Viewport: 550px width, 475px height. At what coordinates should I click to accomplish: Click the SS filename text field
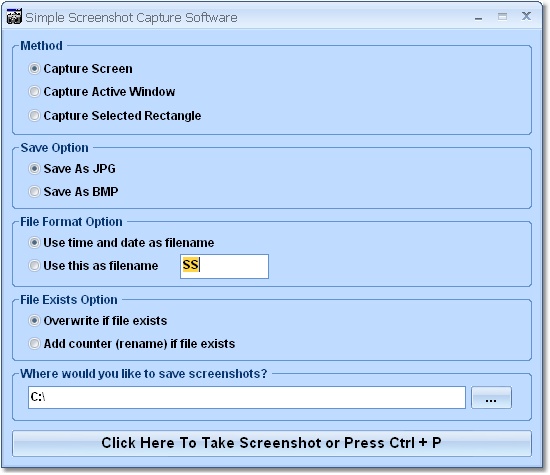224,267
